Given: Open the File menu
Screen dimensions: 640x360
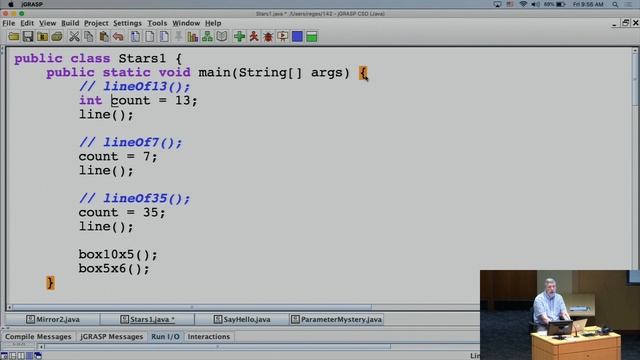Looking at the screenshot, I should pos(9,23).
